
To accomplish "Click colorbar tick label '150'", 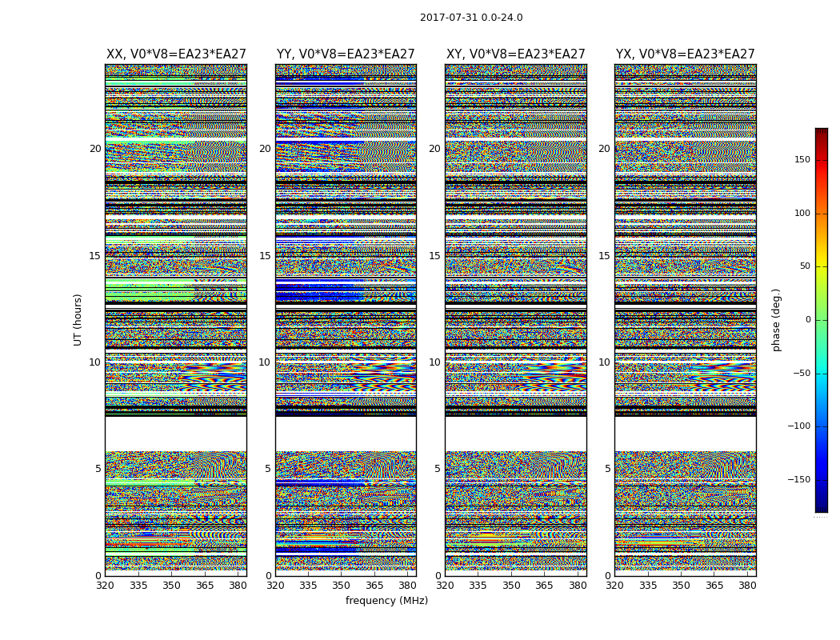I will (802, 159).
